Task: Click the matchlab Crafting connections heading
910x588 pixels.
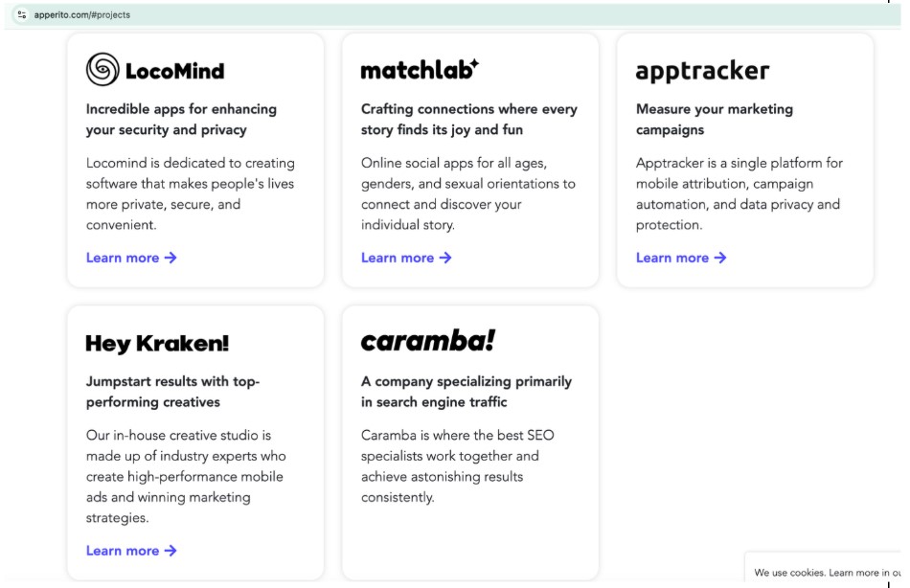Action: (x=468, y=120)
